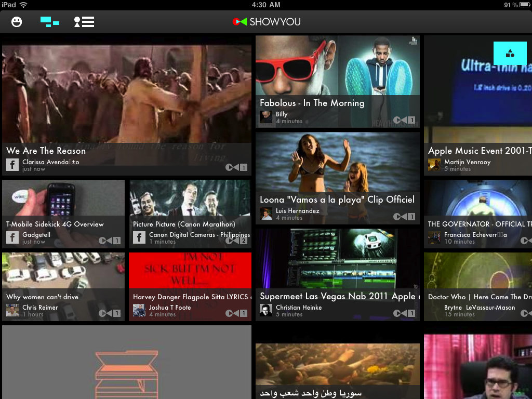Open the gray tile with orange scanner graphic
Screen dimensions: 532x399
[127, 362]
